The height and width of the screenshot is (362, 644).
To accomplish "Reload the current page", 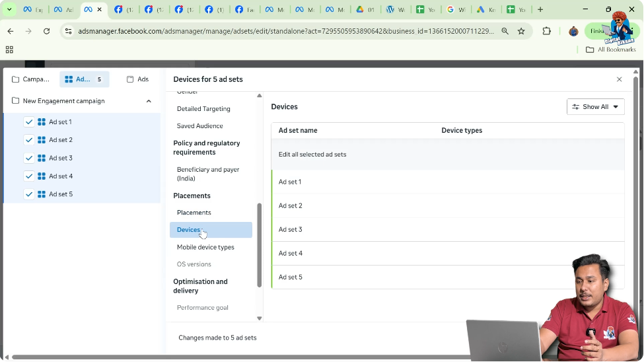I will [46, 31].
